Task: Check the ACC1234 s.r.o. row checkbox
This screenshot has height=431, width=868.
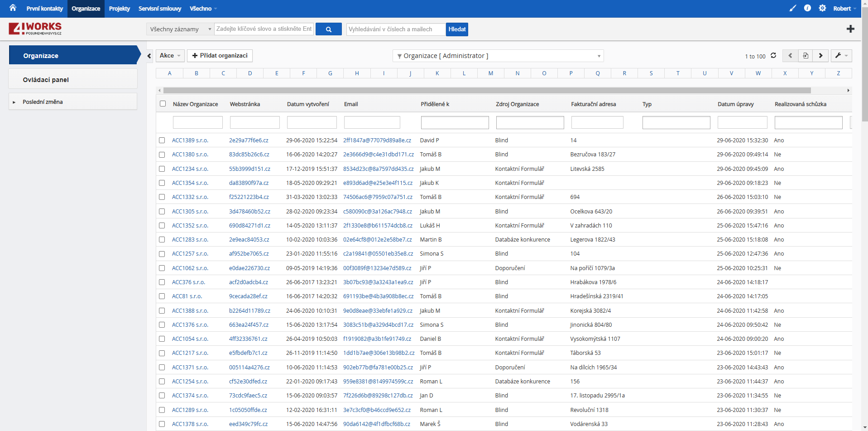Action: pos(162,169)
